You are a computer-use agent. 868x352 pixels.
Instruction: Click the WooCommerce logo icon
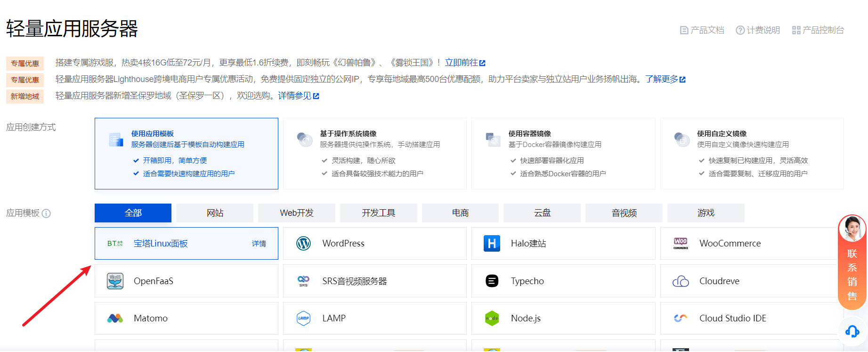tap(681, 244)
